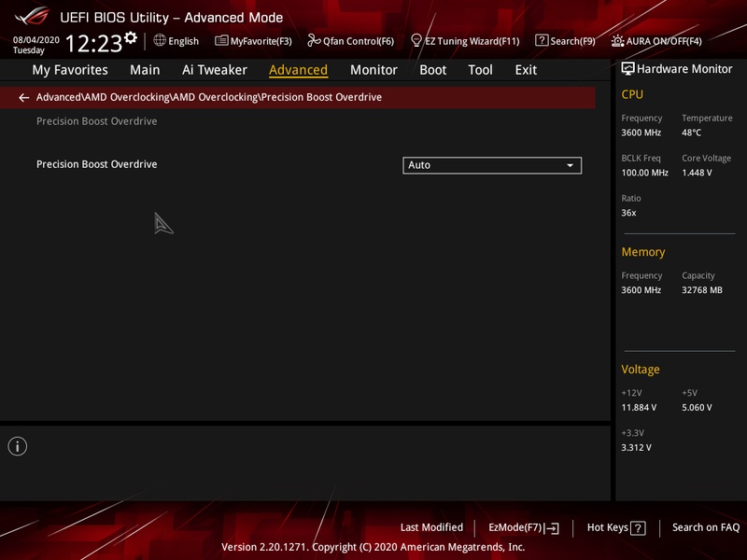Switch to the Exit tab
Viewport: 747px width, 560px height.
526,70
